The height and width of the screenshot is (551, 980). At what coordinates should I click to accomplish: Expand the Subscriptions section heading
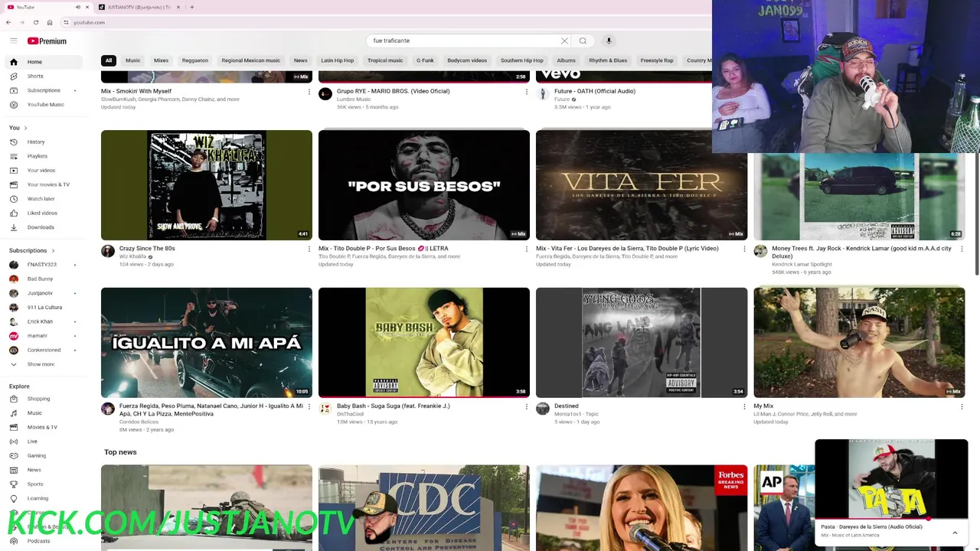[32, 250]
